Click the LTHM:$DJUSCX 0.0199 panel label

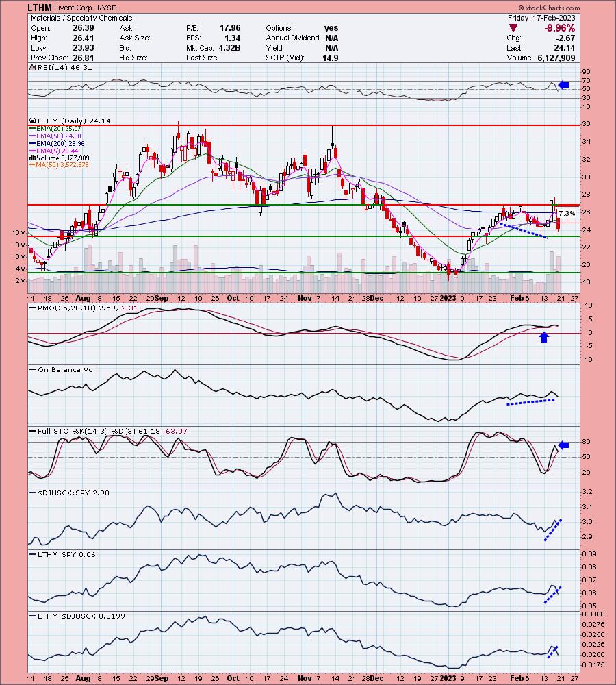77,616
